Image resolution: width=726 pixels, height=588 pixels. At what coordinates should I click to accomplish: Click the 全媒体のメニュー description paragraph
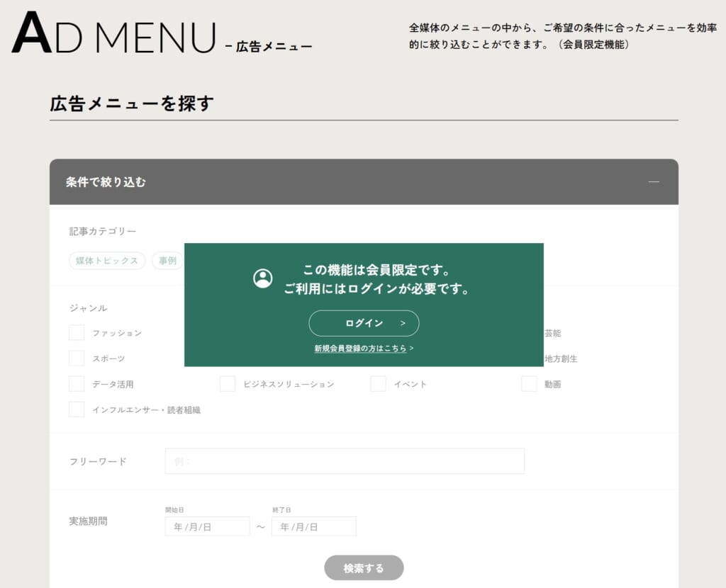tap(563, 36)
